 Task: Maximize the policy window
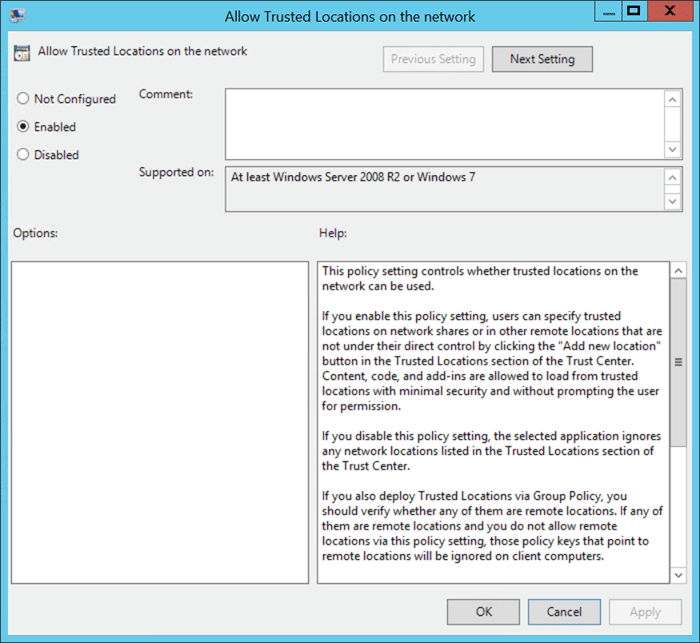point(634,11)
